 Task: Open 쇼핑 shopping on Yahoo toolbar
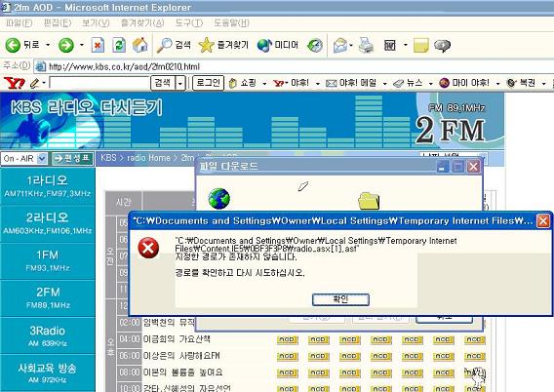pos(242,83)
